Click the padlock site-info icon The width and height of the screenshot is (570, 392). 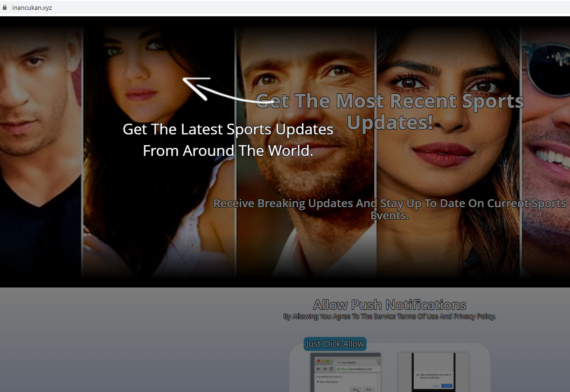5,7
